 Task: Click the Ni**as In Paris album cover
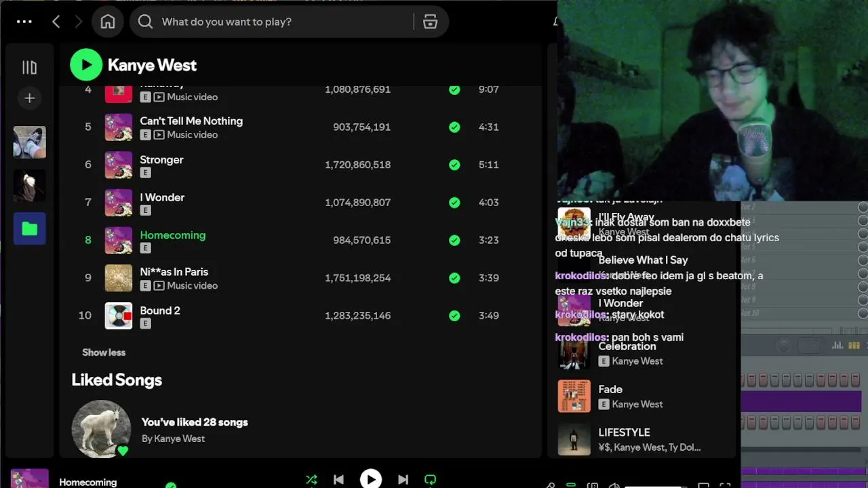[x=119, y=278]
